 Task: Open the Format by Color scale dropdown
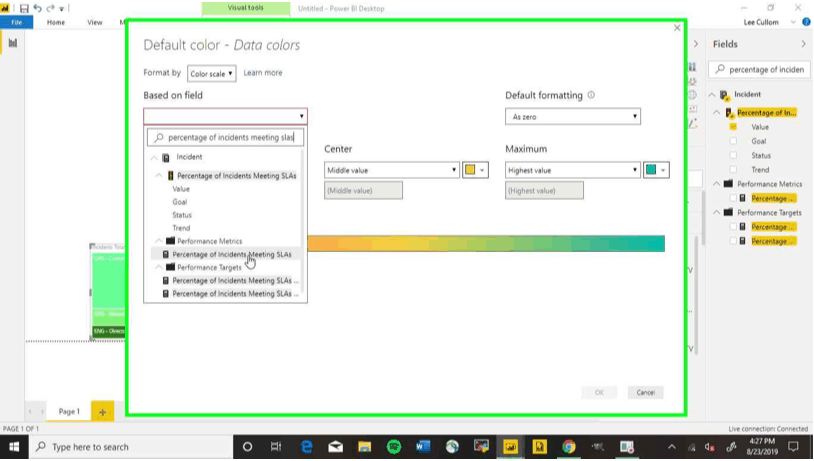tap(212, 74)
